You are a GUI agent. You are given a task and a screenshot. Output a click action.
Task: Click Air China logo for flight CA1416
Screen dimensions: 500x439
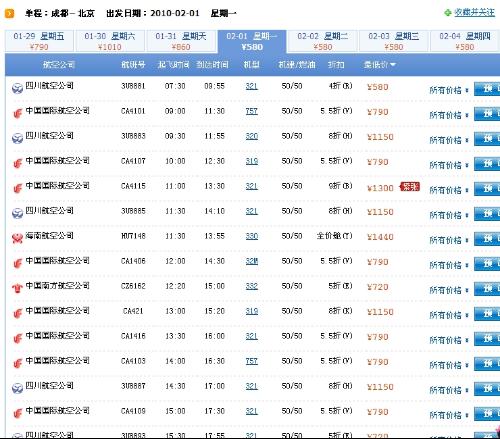[17, 338]
